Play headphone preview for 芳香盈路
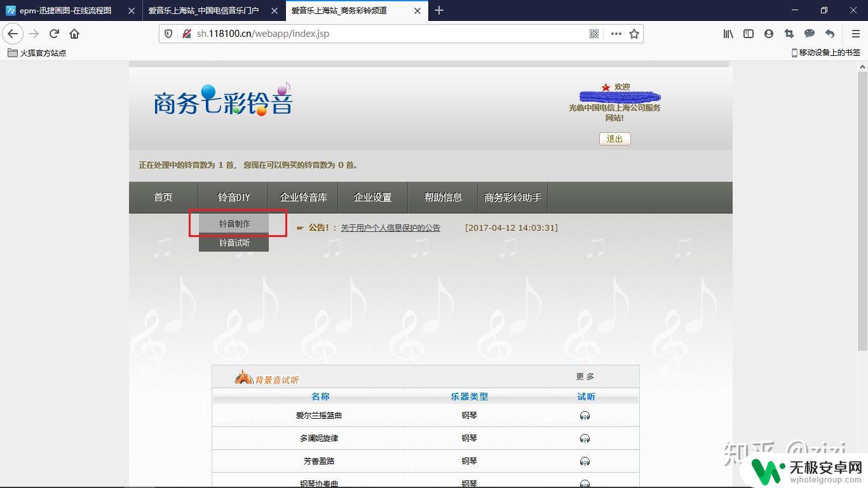 (x=585, y=461)
